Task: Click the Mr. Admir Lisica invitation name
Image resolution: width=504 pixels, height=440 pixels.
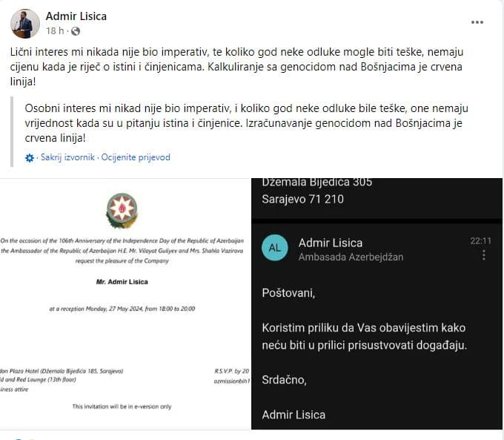Action: 122,282
